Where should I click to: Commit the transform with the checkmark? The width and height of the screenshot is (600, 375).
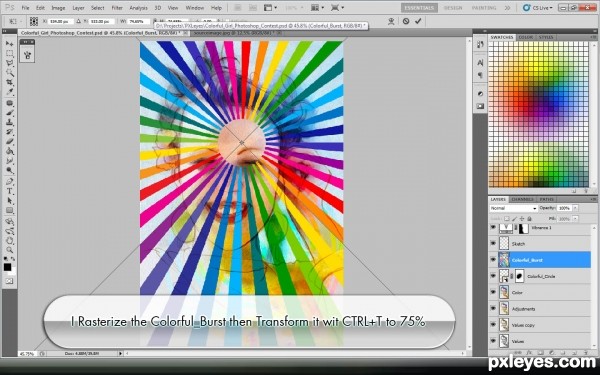pyautogui.click(x=418, y=21)
